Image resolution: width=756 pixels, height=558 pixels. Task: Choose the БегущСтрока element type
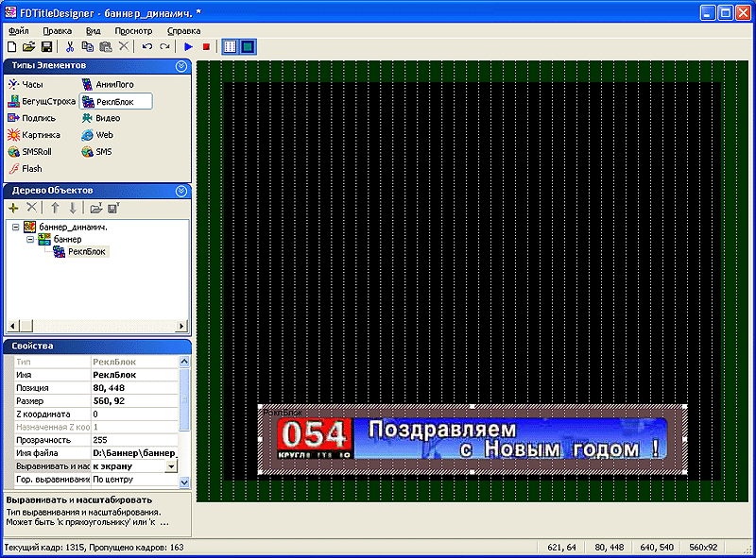[42, 101]
